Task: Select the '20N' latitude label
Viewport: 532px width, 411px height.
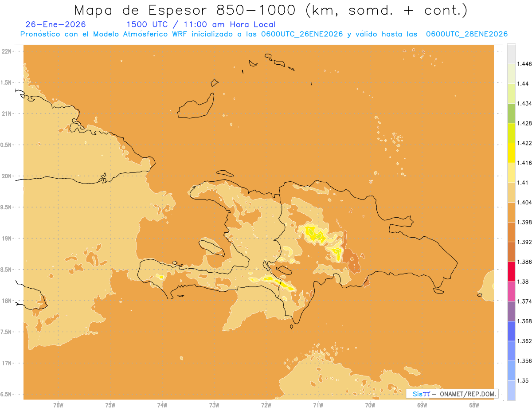Action: tap(7, 176)
